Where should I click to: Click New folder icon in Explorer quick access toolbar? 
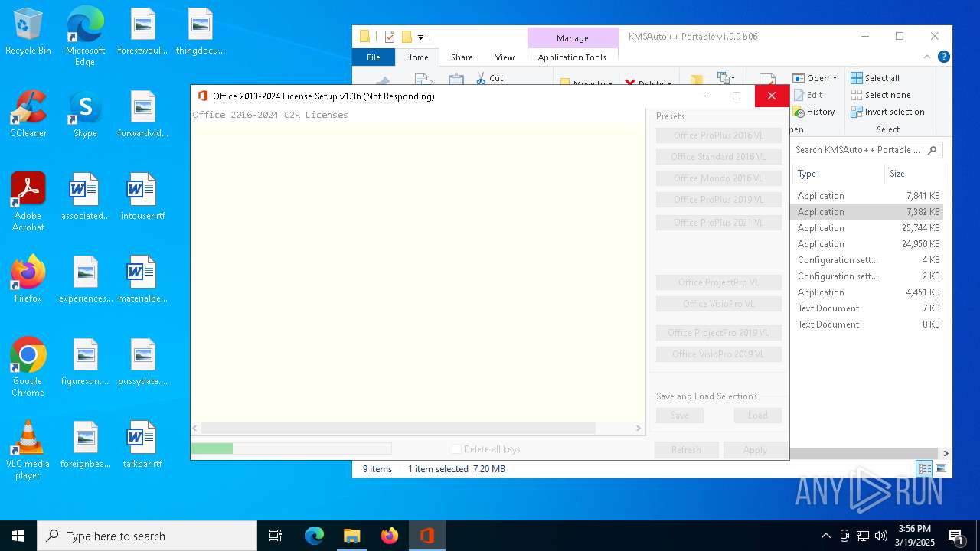(407, 37)
